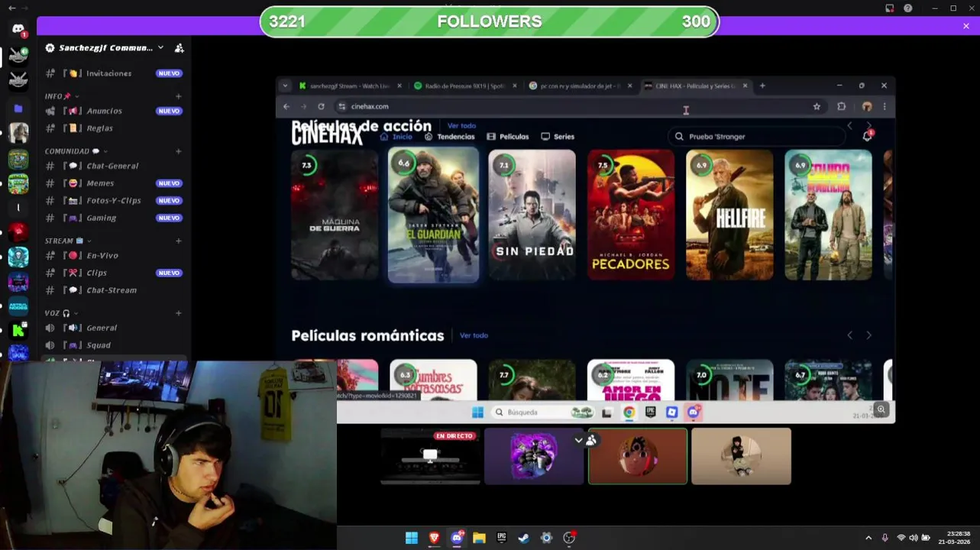980x550 pixels.
Task: Open browser tab search dropdown arrow
Action: 285,86
